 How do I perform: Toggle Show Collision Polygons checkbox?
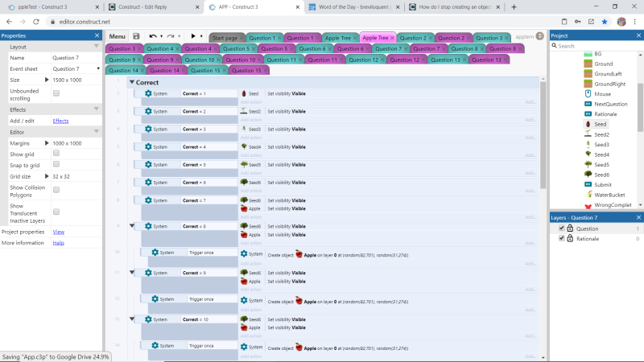point(56,190)
